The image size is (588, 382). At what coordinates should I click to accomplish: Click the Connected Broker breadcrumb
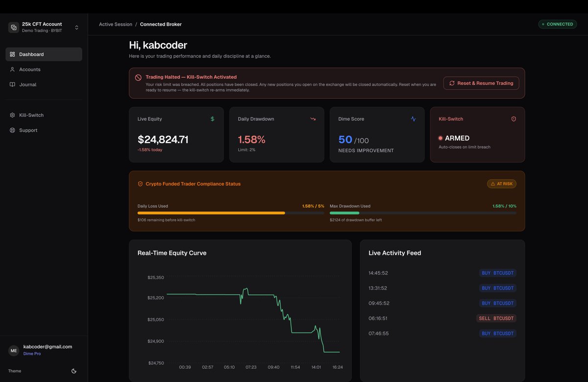[161, 24]
